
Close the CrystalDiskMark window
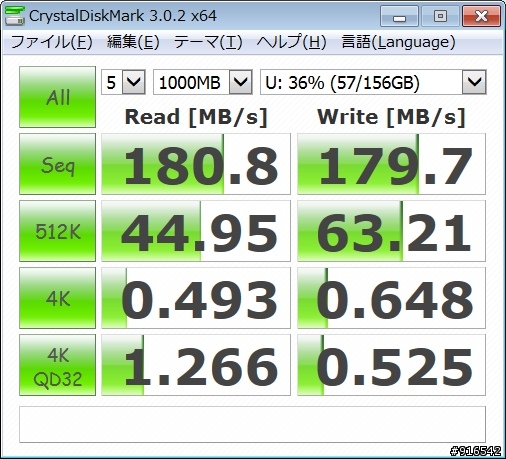(x=481, y=16)
